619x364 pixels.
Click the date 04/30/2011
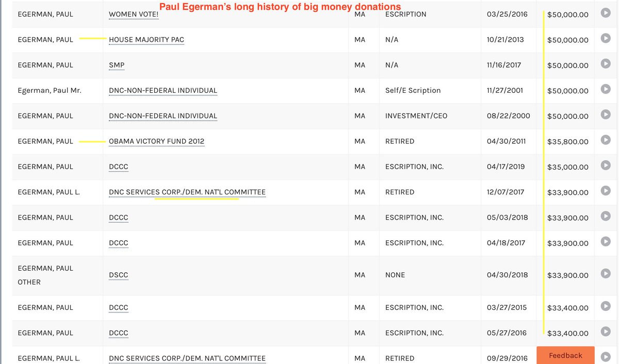506,141
